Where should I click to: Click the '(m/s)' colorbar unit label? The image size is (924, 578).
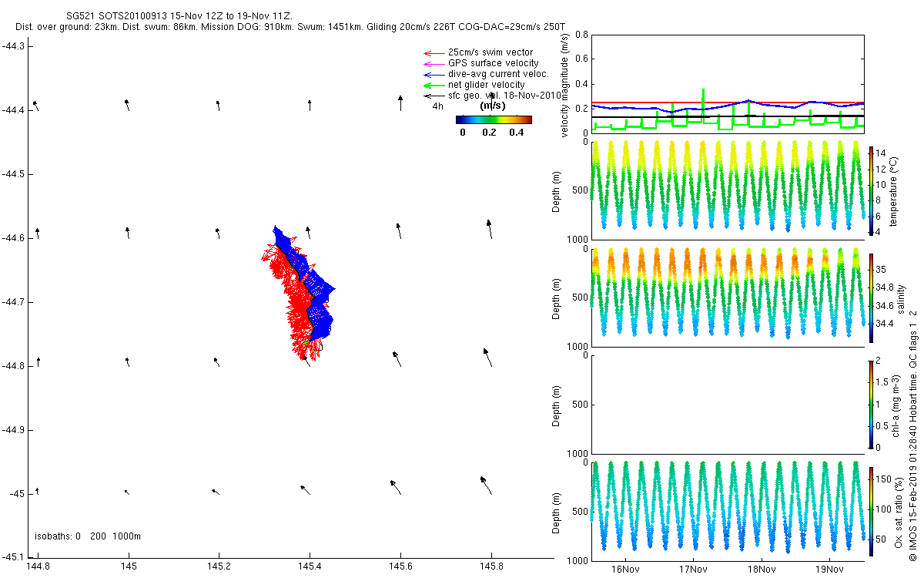493,106
